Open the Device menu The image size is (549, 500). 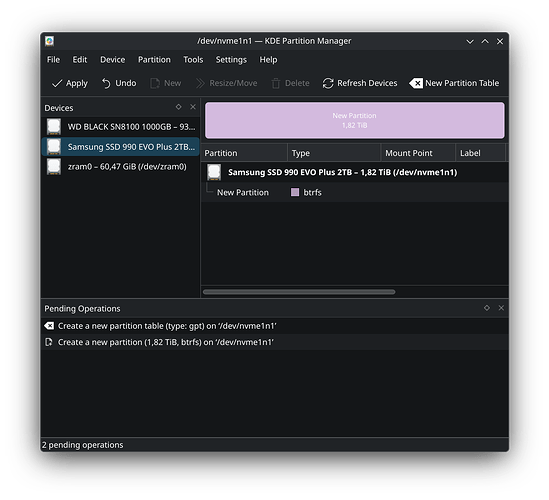pyautogui.click(x=112, y=60)
